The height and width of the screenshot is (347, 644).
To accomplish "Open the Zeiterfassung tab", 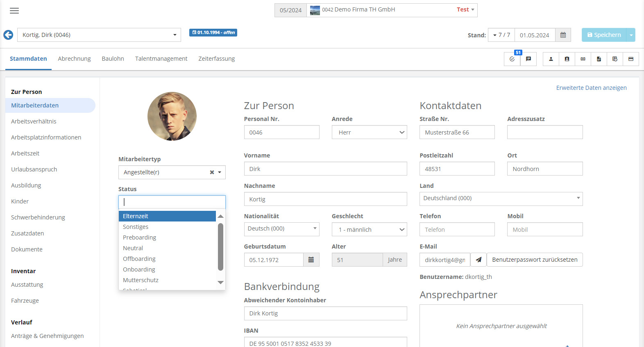I will click(x=216, y=59).
